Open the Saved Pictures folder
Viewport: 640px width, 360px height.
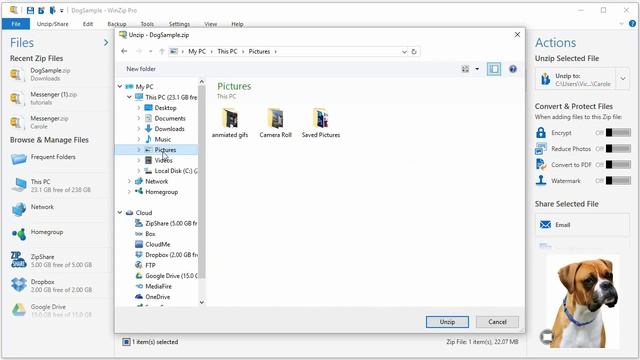(321, 123)
